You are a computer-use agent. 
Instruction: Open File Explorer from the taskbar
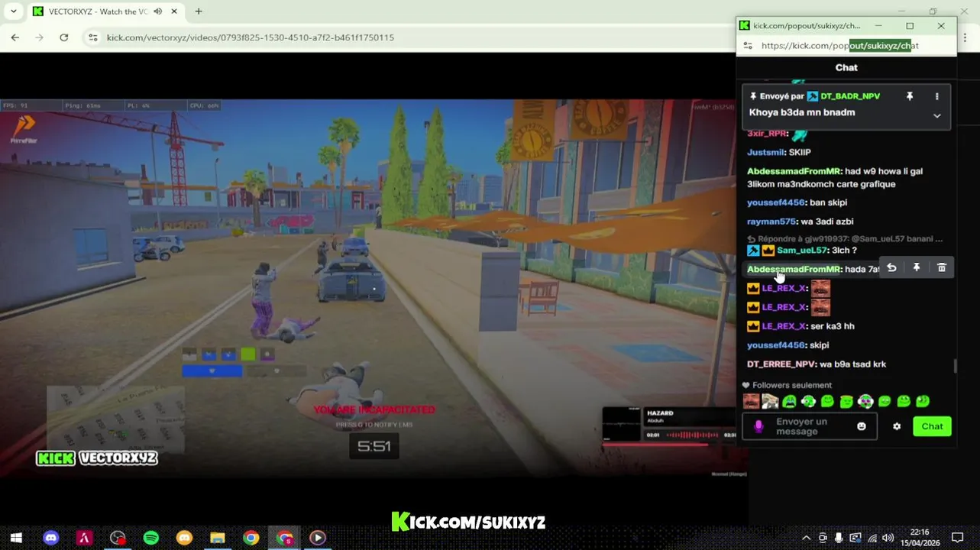218,538
